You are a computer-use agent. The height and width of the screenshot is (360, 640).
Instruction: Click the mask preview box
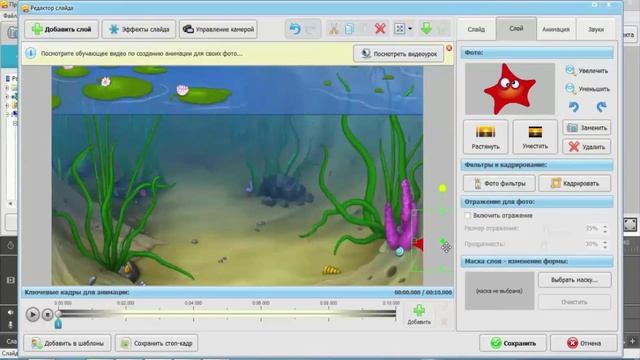tap(499, 291)
